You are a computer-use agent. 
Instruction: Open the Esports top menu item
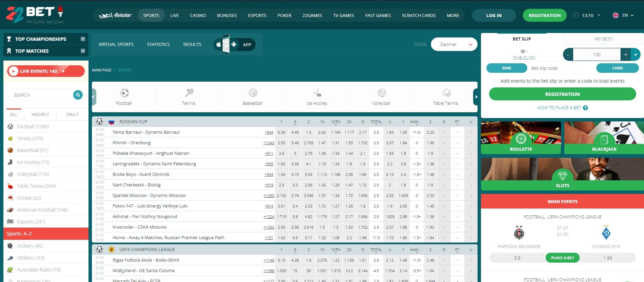(257, 15)
